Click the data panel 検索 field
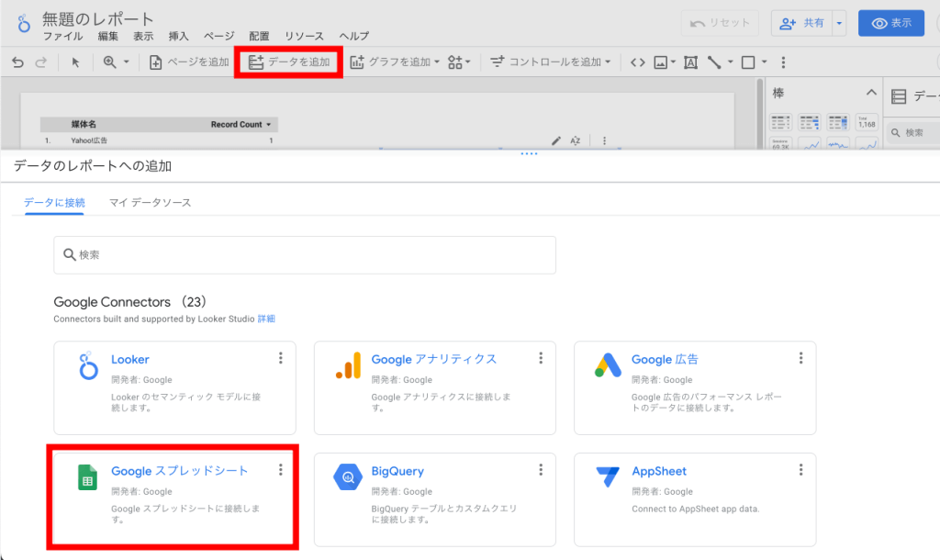Image resolution: width=940 pixels, height=560 pixels. point(913,132)
